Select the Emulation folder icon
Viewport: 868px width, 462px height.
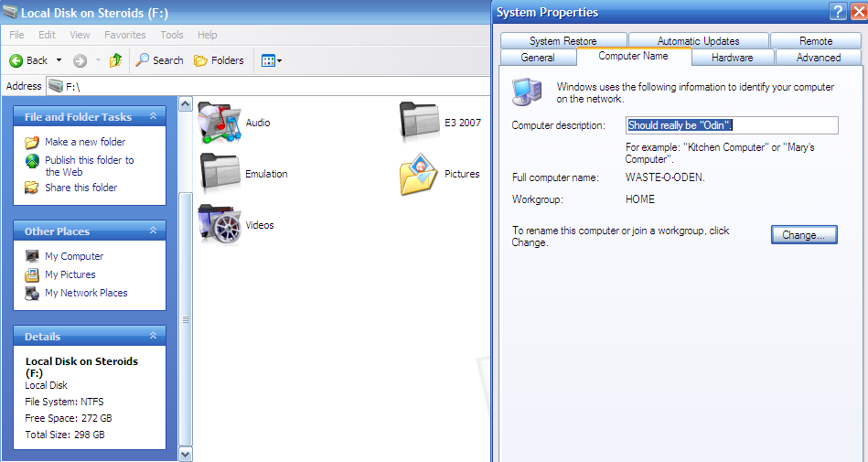click(220, 174)
